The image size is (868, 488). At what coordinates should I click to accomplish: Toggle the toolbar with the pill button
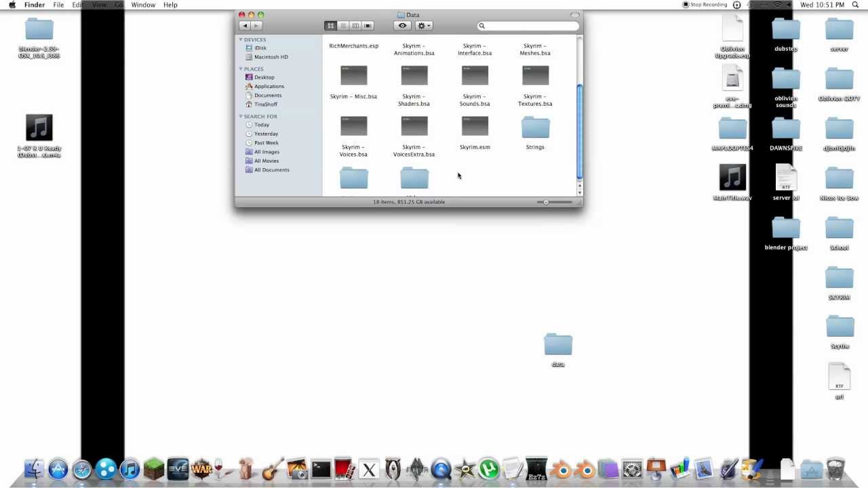coord(575,14)
